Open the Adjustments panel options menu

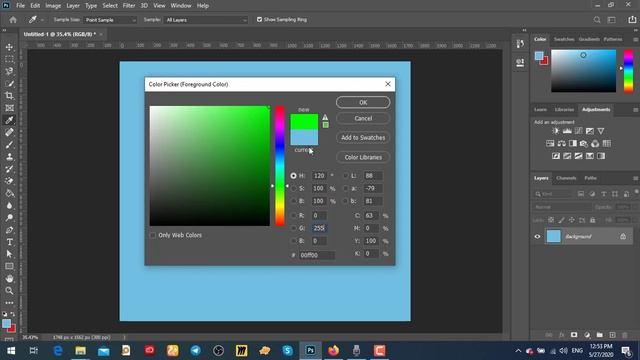point(636,109)
